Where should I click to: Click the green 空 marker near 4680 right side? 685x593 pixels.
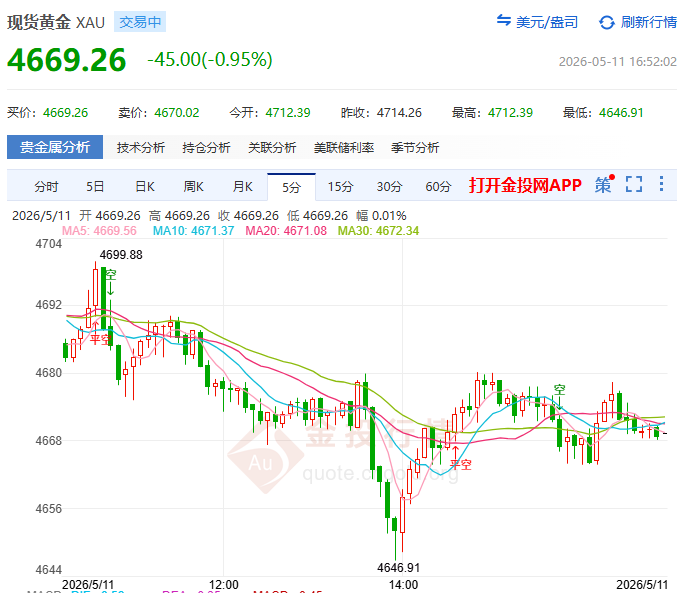[x=560, y=389]
